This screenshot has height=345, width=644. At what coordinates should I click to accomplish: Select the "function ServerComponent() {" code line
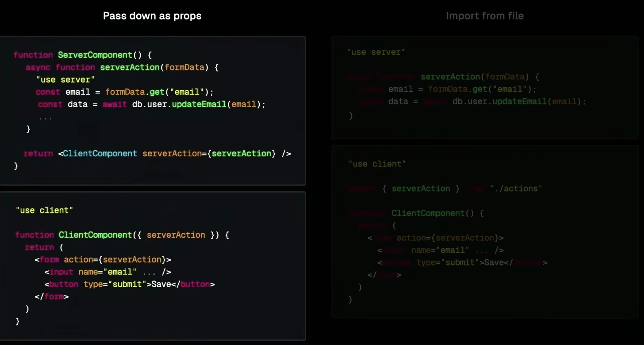(83, 55)
